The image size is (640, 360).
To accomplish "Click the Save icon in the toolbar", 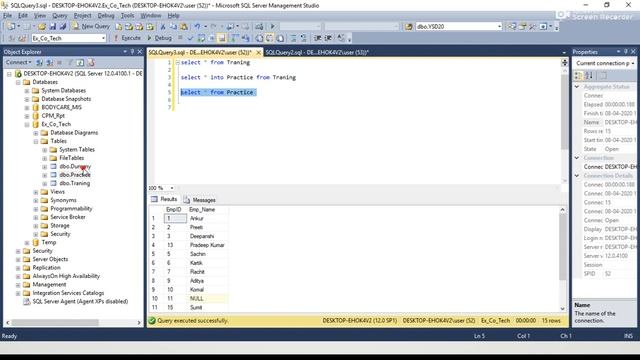I will pyautogui.click(x=53, y=27).
